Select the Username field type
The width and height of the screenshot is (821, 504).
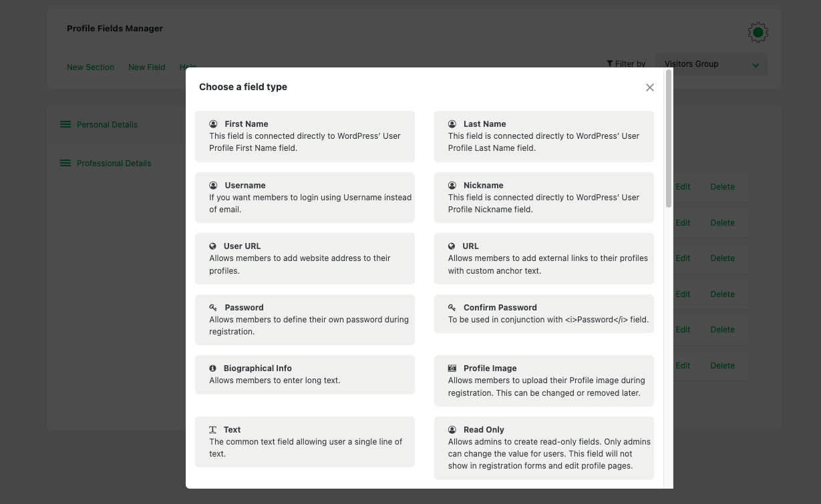305,198
